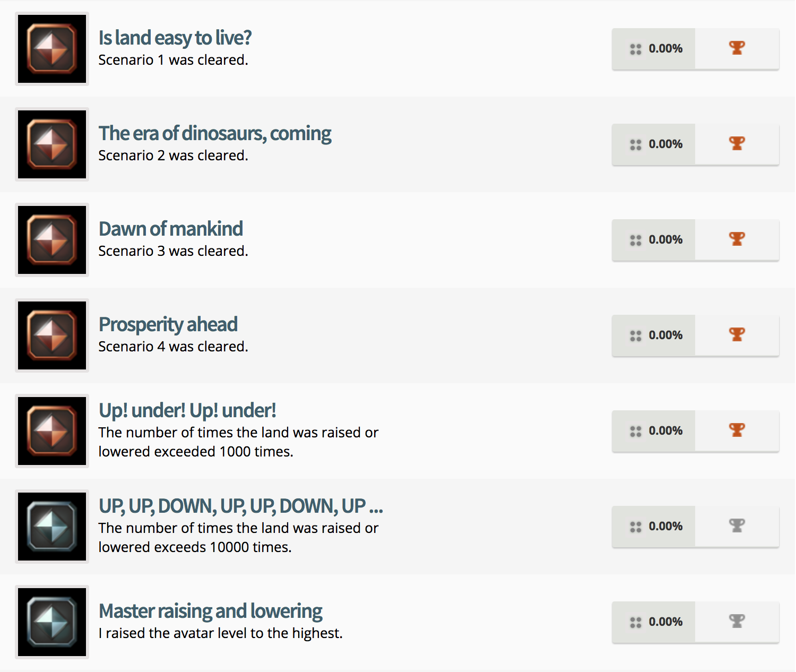Image resolution: width=796 pixels, height=672 pixels.
Task: Click the bronze trophy icon for Is land easy to live?
Action: (x=737, y=48)
